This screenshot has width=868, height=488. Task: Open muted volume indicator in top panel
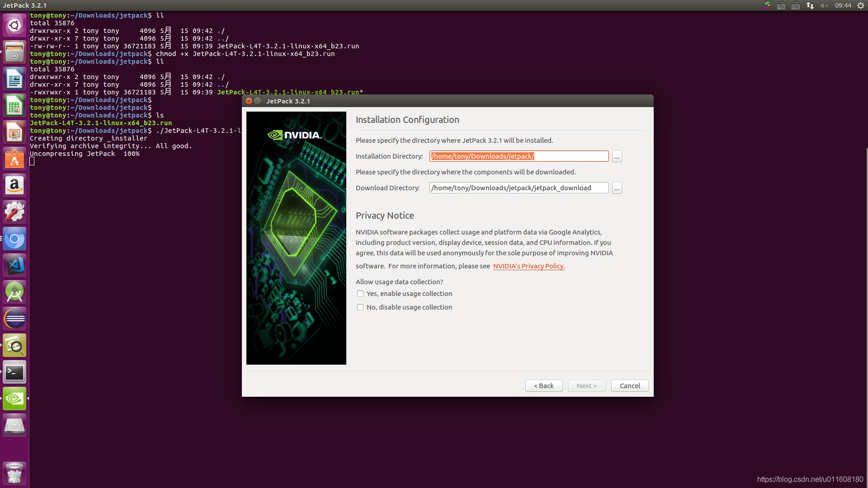(x=824, y=5)
